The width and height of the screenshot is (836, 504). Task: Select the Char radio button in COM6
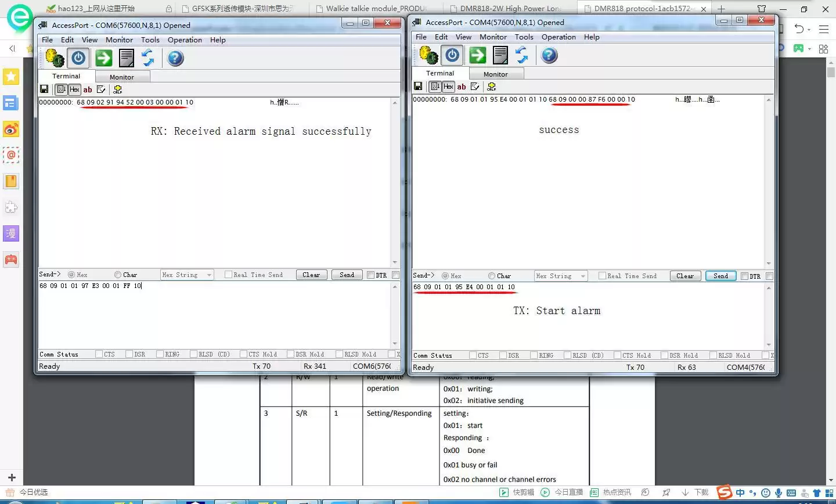click(118, 275)
